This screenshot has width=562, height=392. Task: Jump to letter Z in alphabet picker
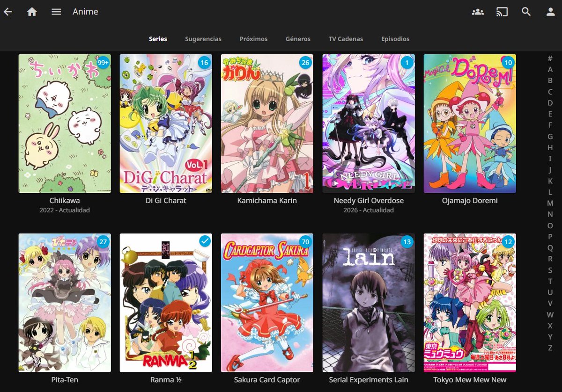click(550, 348)
